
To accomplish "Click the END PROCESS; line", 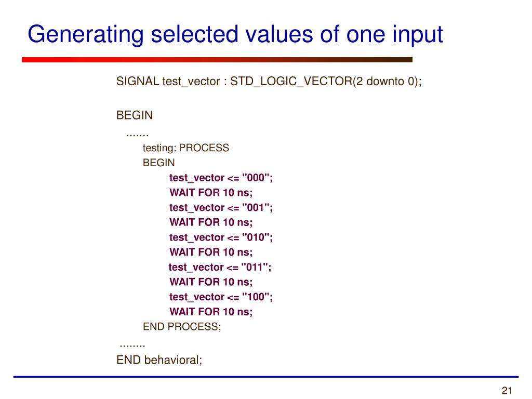I will click(x=182, y=327).
